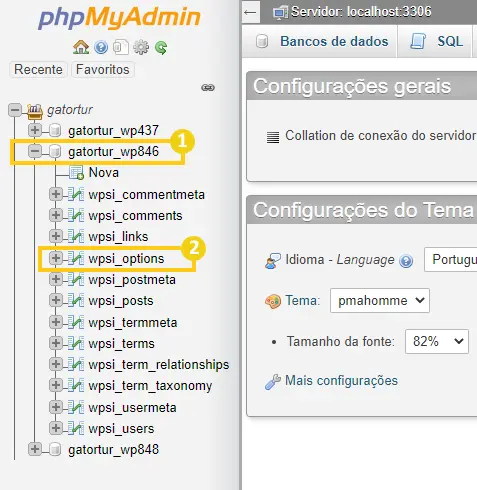Screen dimensions: 477x490
Task: Click the wpsi_comments table icon
Action: (x=76, y=215)
